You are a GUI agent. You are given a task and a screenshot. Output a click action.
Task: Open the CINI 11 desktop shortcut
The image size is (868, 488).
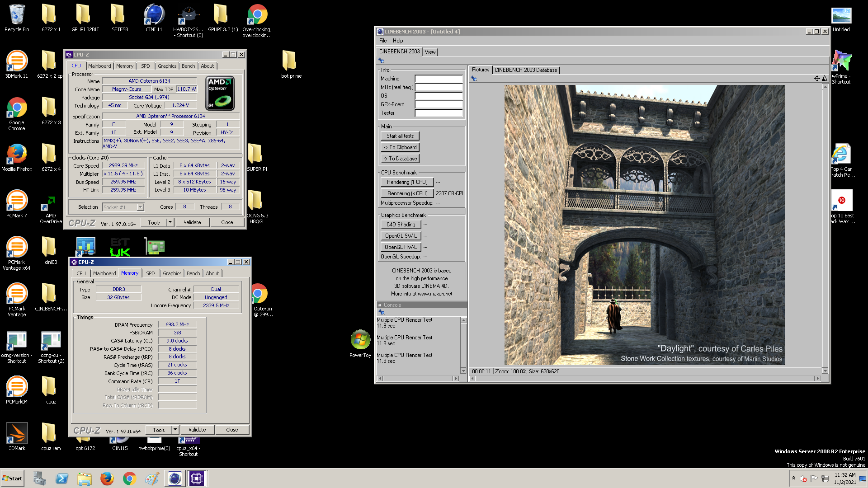click(154, 18)
